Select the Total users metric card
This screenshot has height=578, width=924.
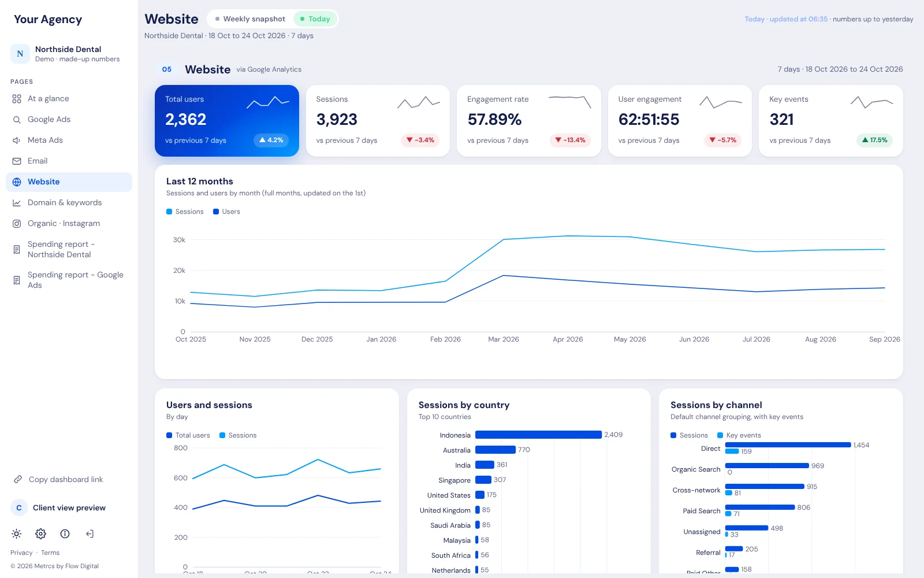coord(227,121)
